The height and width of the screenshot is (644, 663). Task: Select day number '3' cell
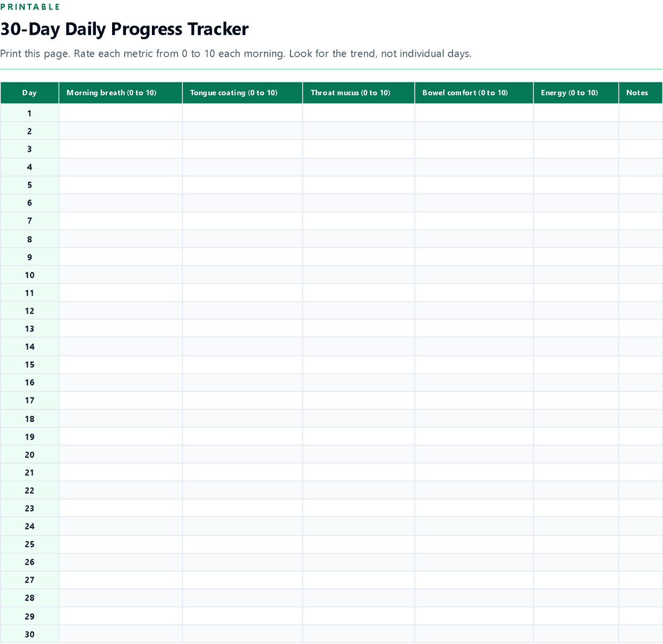pos(30,149)
